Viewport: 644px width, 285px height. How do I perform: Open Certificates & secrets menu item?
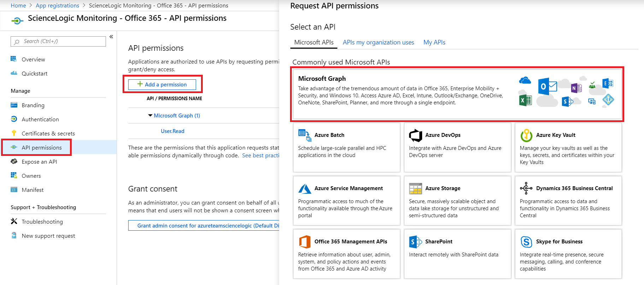[48, 133]
